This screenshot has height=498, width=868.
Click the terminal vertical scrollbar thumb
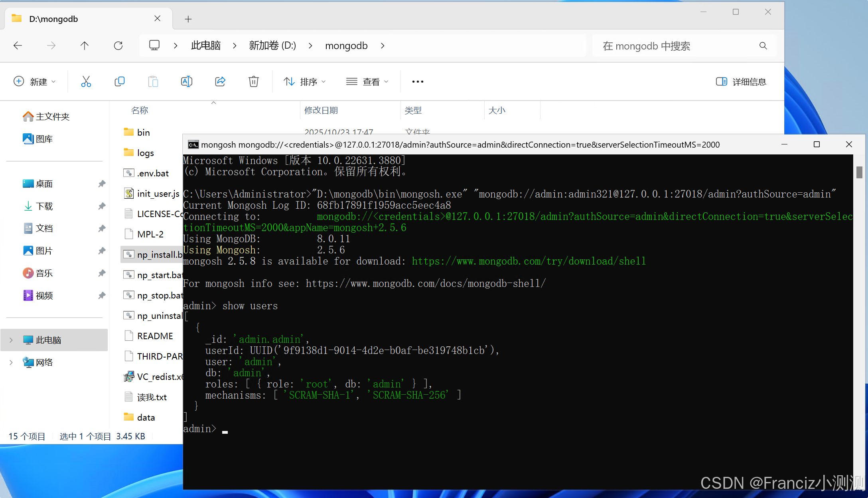859,172
